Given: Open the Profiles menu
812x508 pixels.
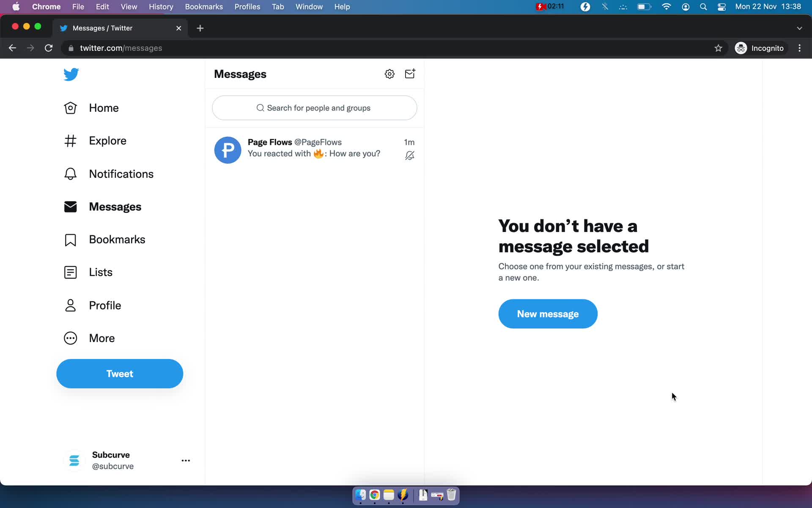Looking at the screenshot, I should [247, 7].
